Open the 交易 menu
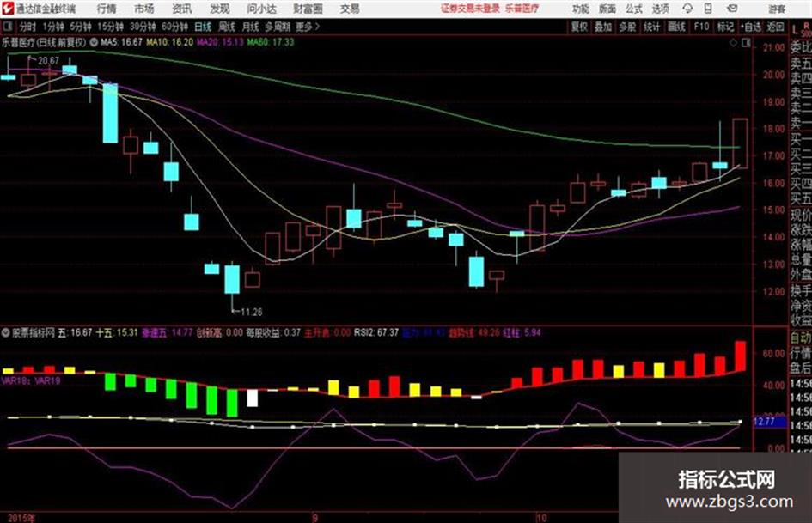 point(350,9)
